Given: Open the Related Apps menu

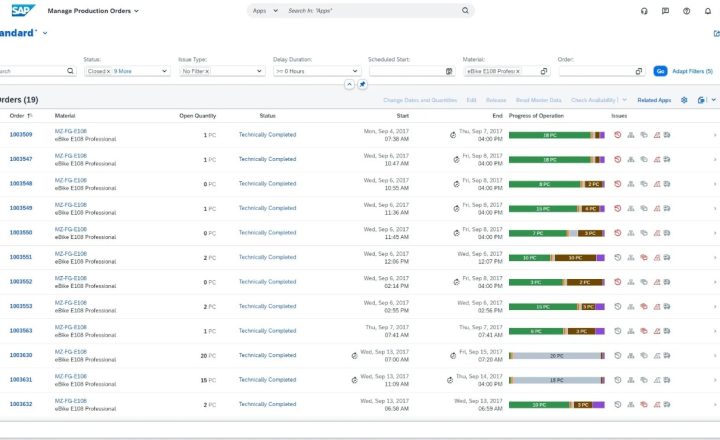Looking at the screenshot, I should tap(654, 100).
